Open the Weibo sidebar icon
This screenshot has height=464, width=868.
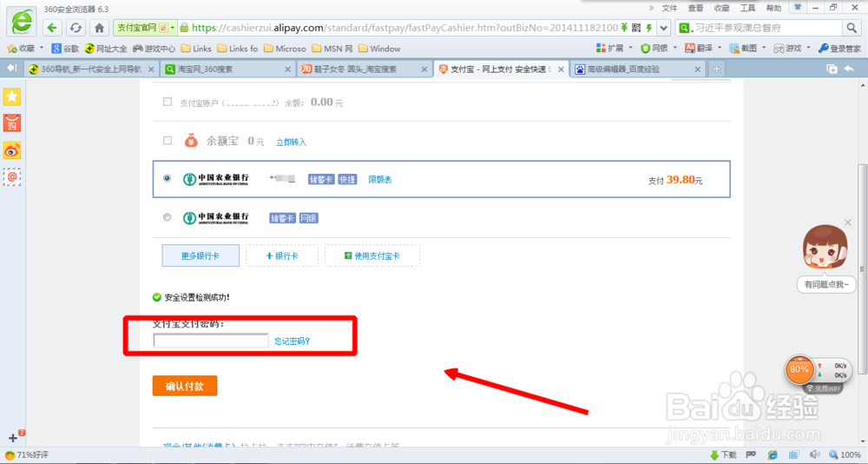pyautogui.click(x=12, y=150)
